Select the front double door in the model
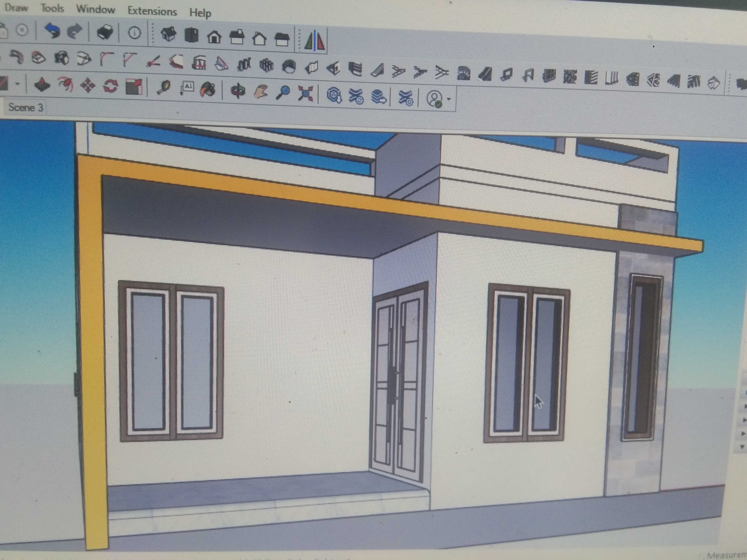Image resolution: width=747 pixels, height=560 pixels. click(x=398, y=382)
